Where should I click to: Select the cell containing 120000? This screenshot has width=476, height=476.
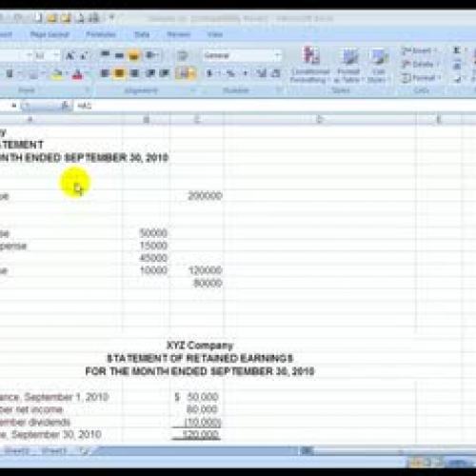tap(197, 270)
